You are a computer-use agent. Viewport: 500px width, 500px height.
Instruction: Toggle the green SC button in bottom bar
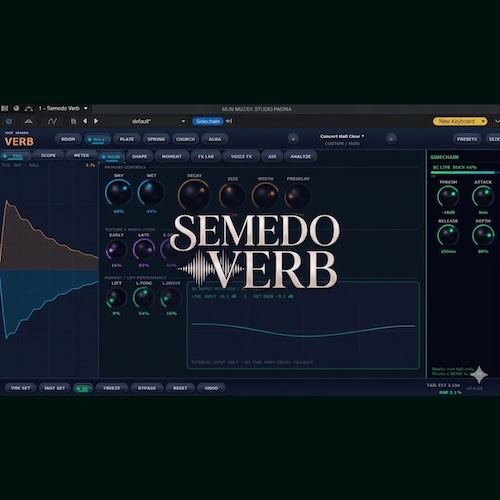tap(83, 389)
